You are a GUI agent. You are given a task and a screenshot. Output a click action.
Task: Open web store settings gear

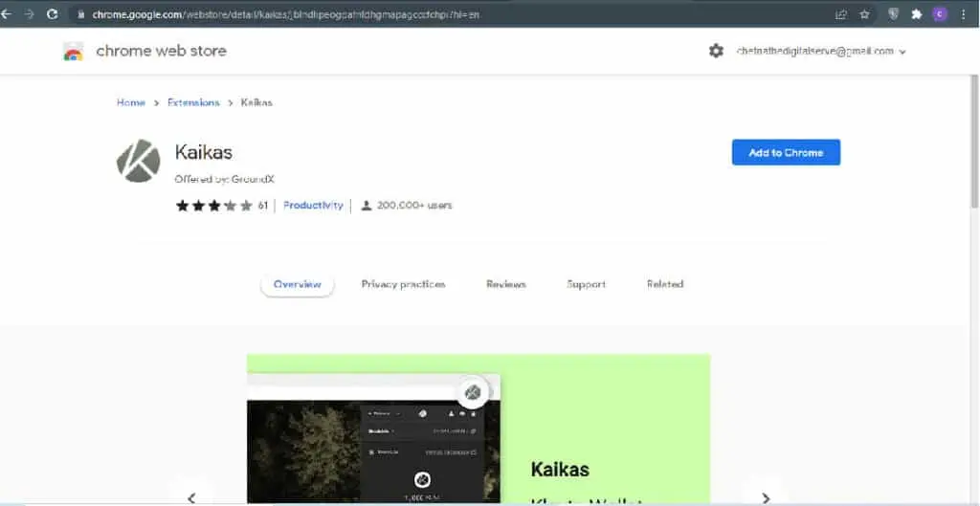tap(716, 52)
